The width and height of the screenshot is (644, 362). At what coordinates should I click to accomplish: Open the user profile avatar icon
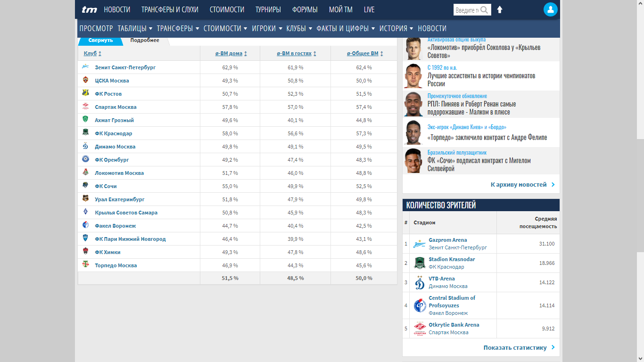click(x=550, y=9)
